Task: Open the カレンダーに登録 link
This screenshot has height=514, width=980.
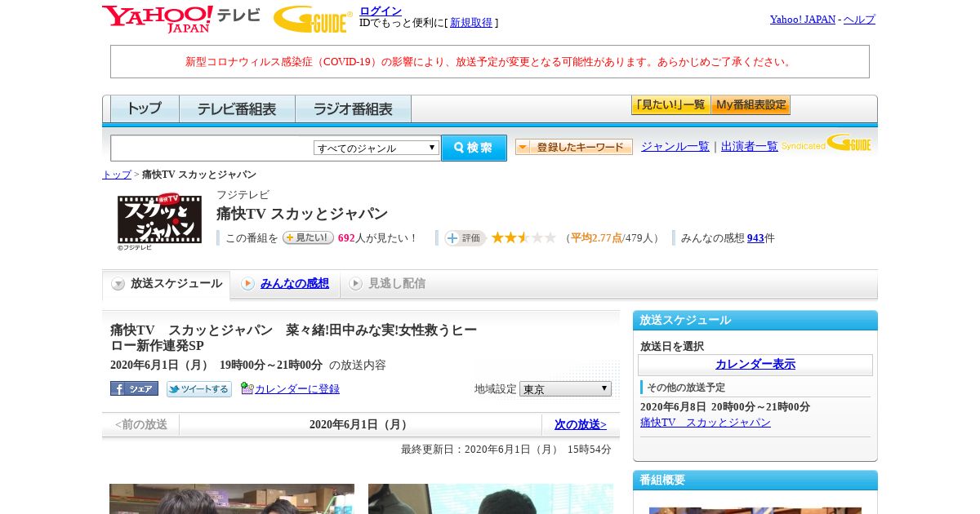Action: tap(297, 389)
